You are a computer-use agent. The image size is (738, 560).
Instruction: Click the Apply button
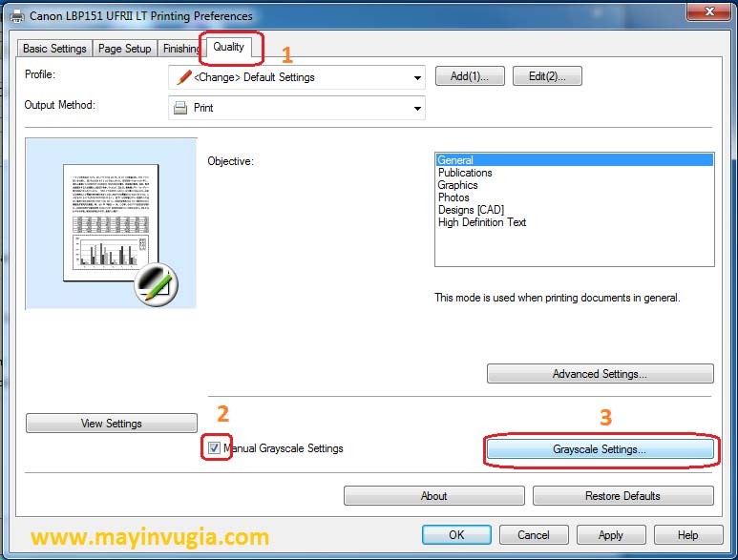coord(611,534)
